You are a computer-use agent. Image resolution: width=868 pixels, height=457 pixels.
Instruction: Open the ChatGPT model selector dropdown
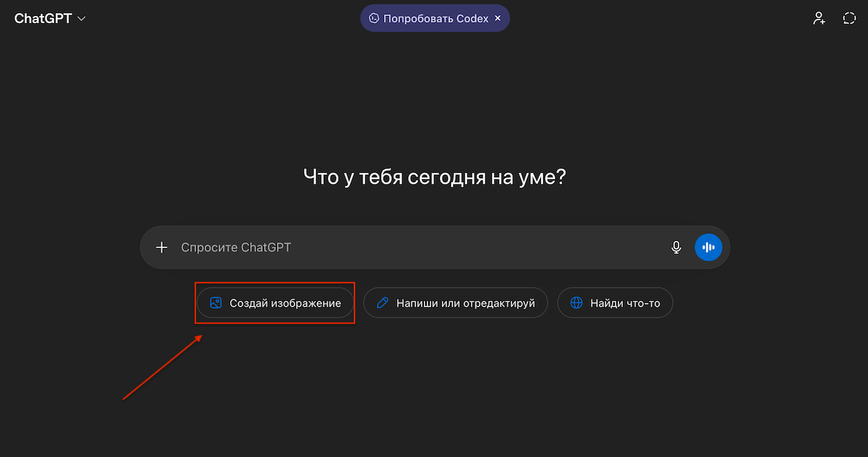pos(50,19)
